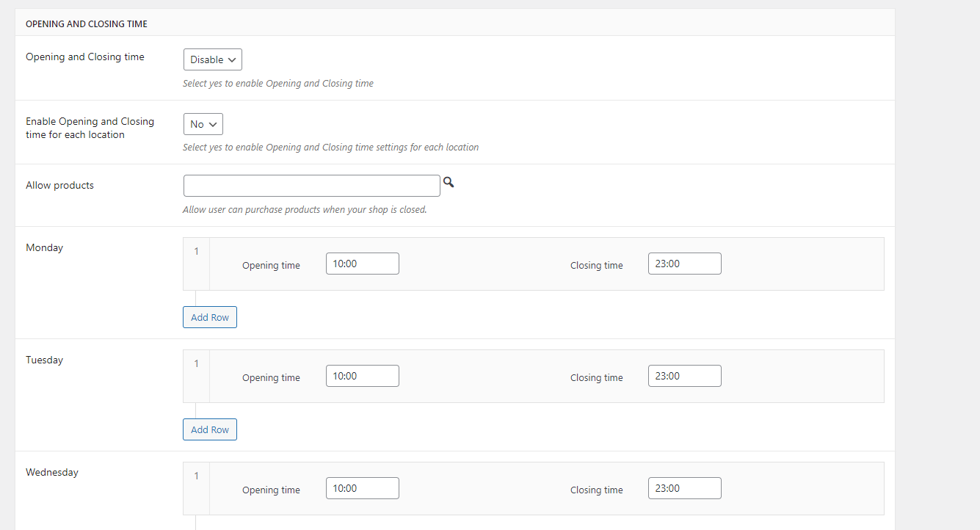Click Monday's Opening time field
980x530 pixels.
(x=362, y=264)
